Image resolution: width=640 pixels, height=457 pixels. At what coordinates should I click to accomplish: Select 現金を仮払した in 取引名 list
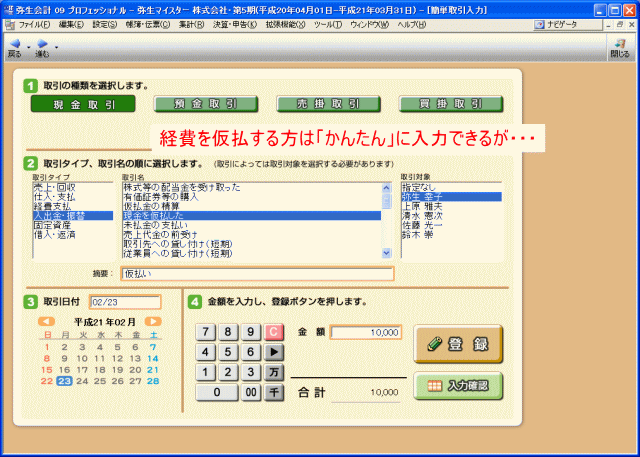[x=252, y=216]
